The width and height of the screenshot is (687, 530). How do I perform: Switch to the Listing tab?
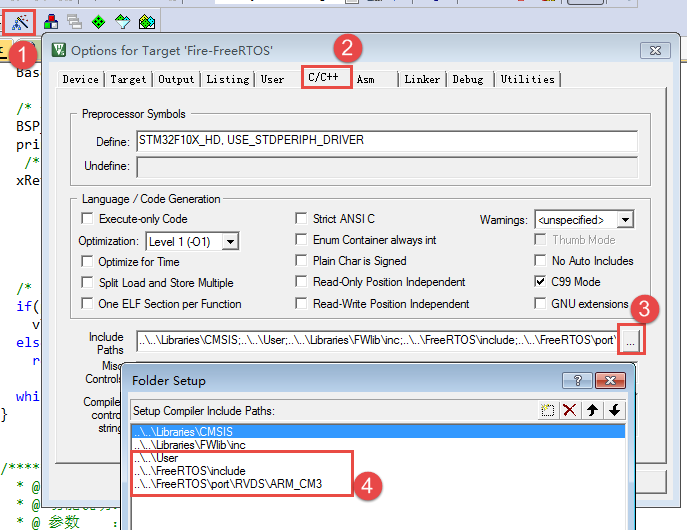[228, 79]
